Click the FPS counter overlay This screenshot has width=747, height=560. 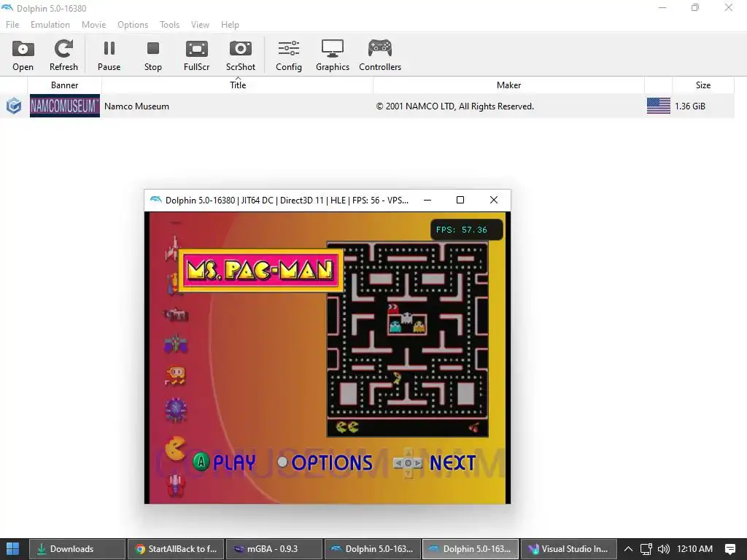[x=466, y=230]
